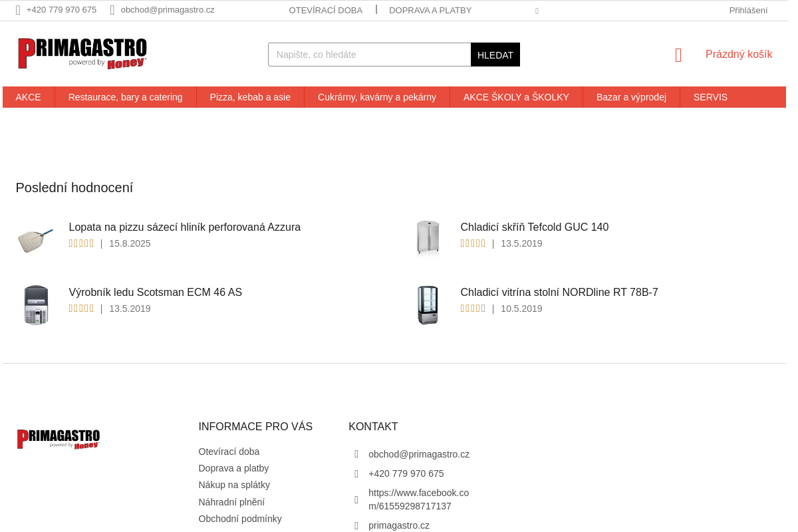The width and height of the screenshot is (798, 532).
Task: Click star rating of Tefcold GUC 140
Action: (x=473, y=243)
